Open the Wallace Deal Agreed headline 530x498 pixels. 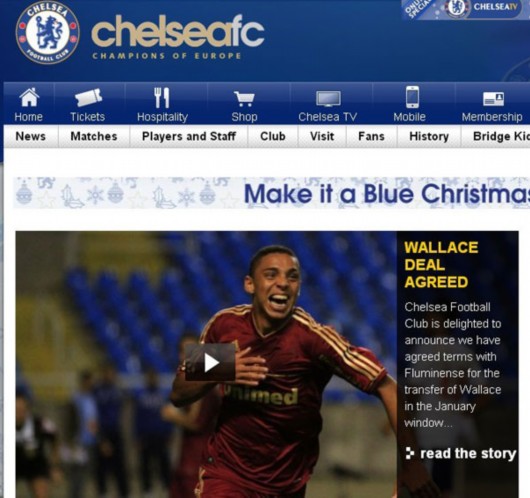(x=441, y=265)
